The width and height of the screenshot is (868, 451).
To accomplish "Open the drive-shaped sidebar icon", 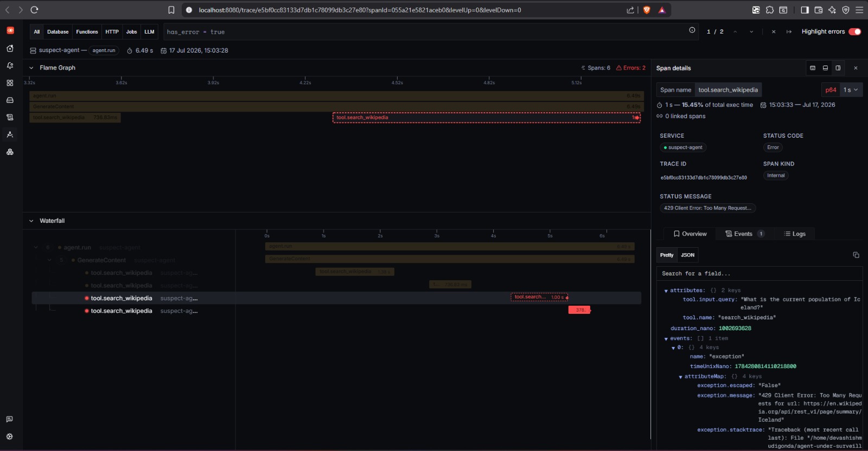I will (10, 100).
